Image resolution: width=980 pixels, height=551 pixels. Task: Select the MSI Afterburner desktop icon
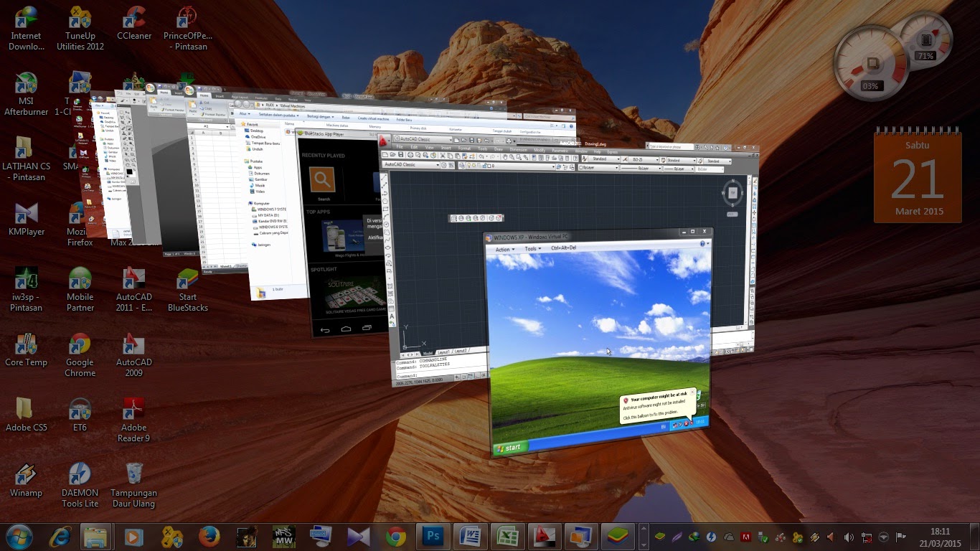click(26, 94)
